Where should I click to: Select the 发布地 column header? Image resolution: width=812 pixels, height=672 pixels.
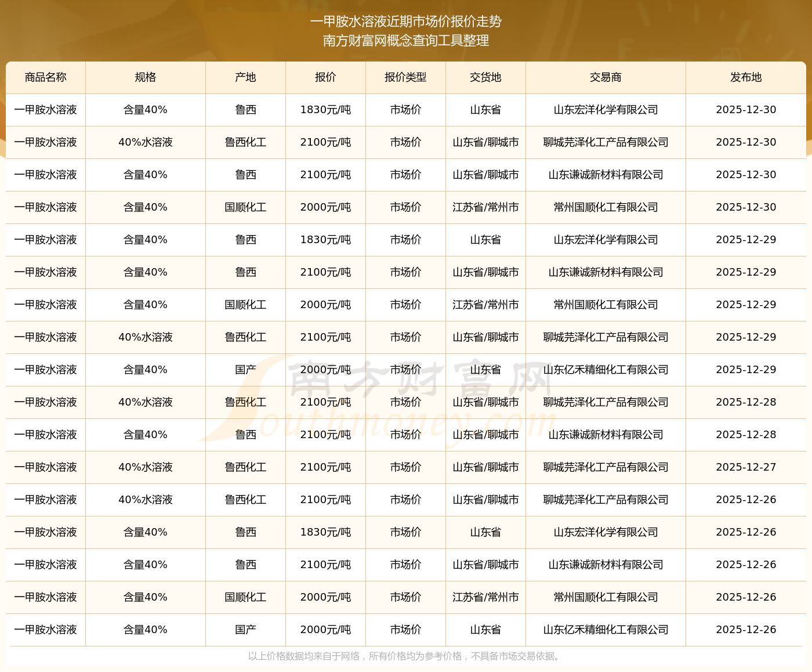click(746, 77)
